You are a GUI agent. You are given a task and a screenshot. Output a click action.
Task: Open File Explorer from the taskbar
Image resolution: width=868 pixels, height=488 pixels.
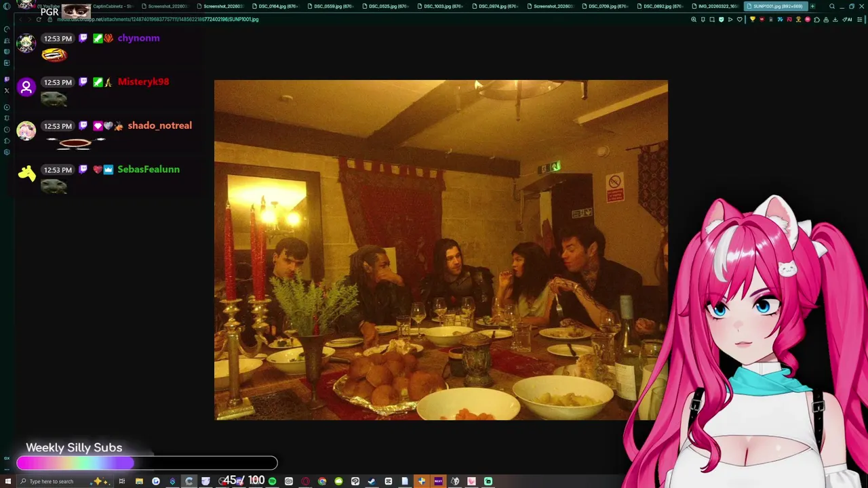pyautogui.click(x=139, y=481)
